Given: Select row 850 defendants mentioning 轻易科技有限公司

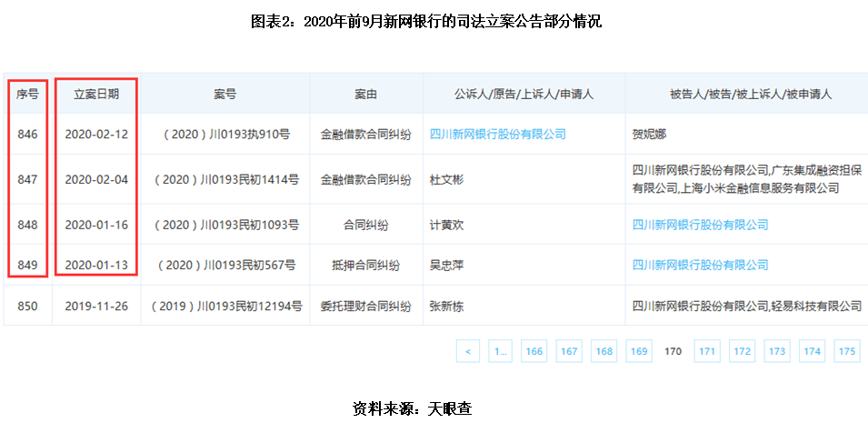Looking at the screenshot, I should [747, 306].
